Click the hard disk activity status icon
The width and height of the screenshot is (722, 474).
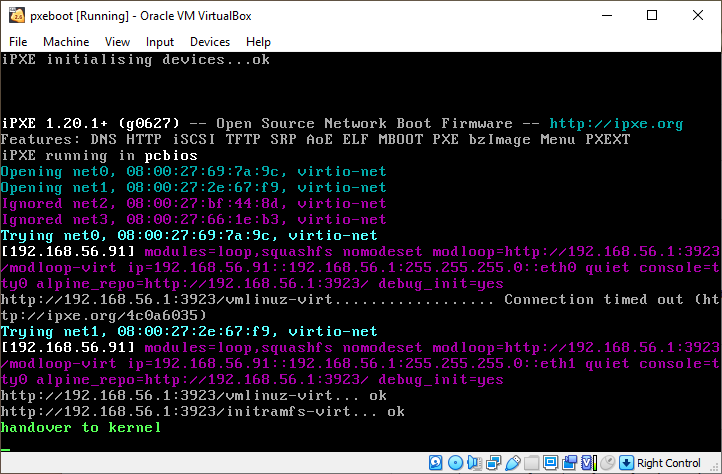coord(436,462)
